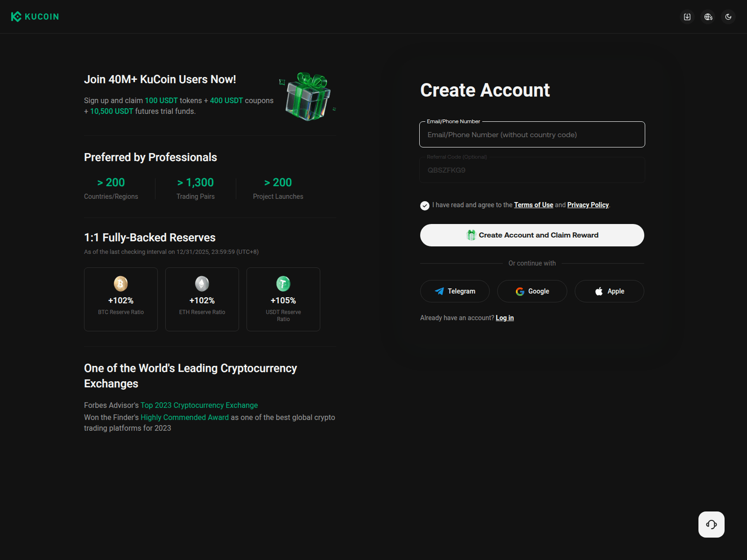Select the USDT Reserve Ratio card
747x560 pixels.
click(x=283, y=299)
